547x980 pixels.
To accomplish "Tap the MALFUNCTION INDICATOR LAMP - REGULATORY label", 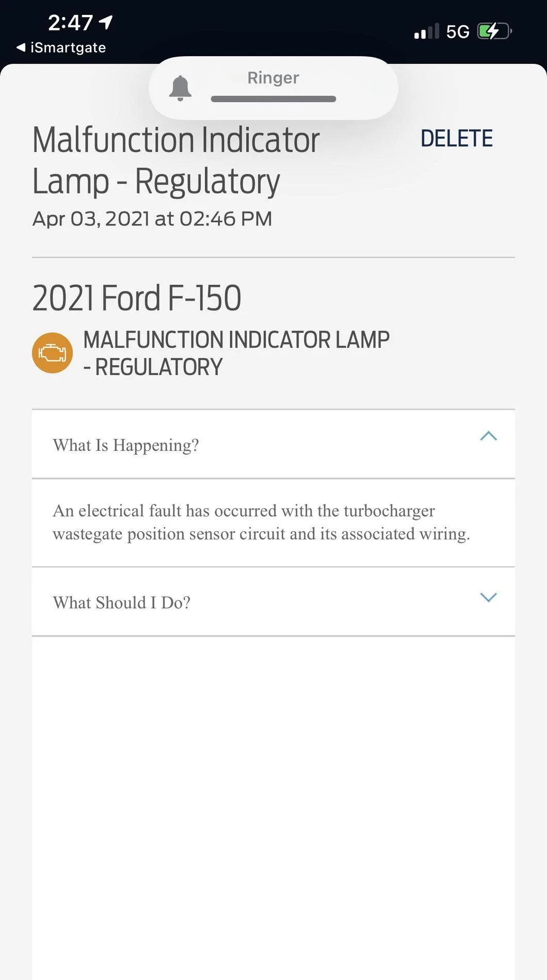I will (236, 353).
